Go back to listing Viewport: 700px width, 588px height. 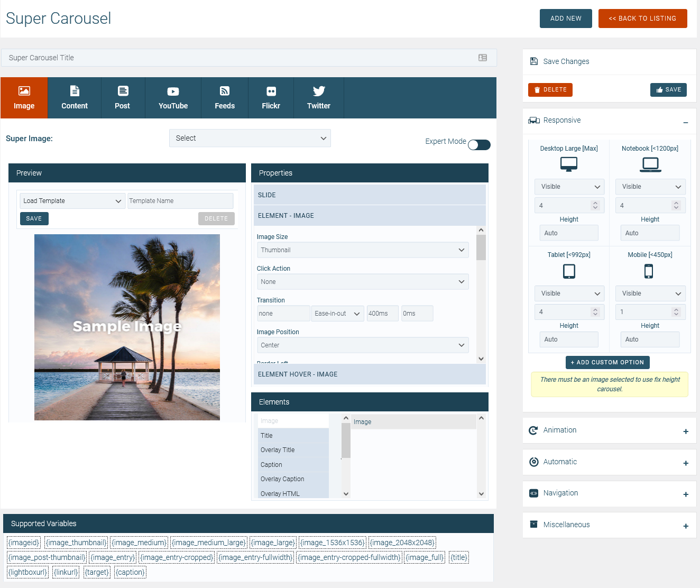point(642,19)
